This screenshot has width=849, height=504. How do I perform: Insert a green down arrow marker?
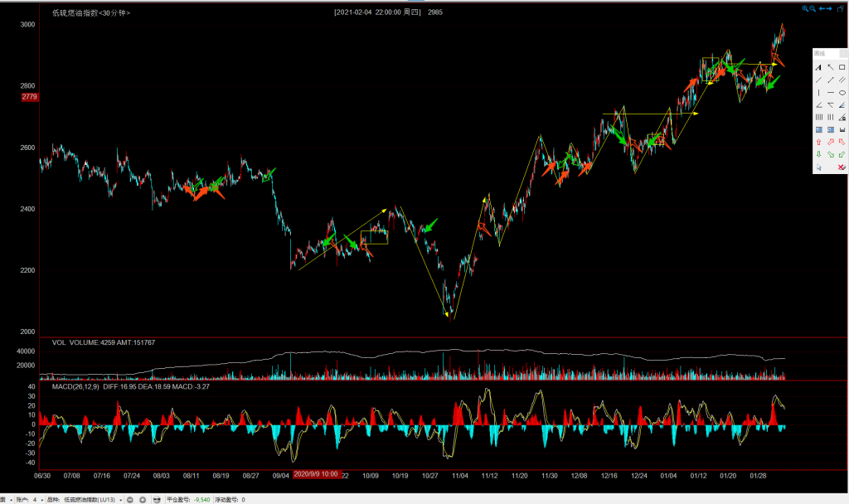[x=818, y=154]
